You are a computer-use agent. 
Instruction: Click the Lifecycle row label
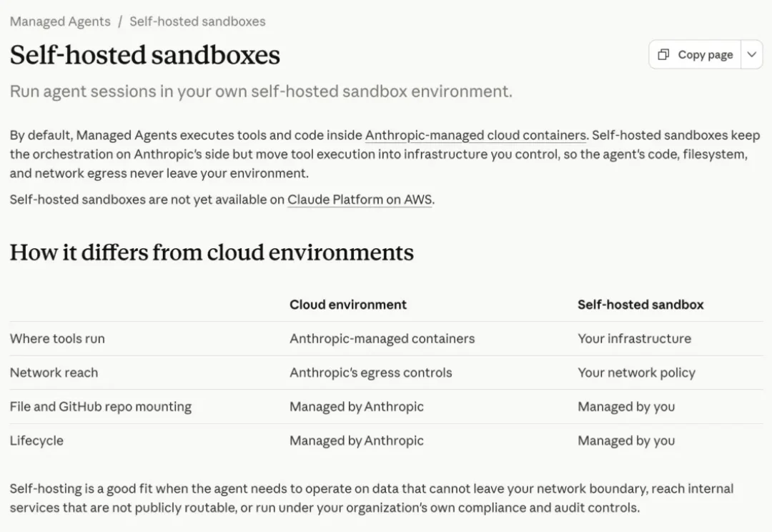36,440
